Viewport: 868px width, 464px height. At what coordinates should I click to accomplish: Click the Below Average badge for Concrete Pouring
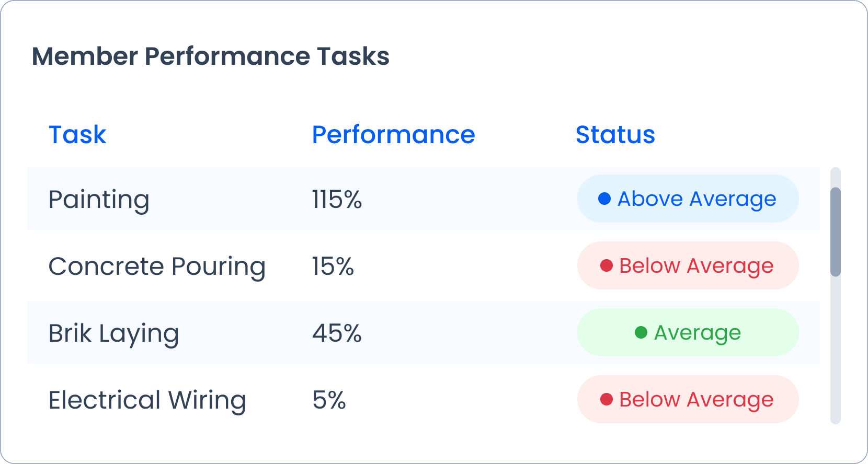point(688,265)
